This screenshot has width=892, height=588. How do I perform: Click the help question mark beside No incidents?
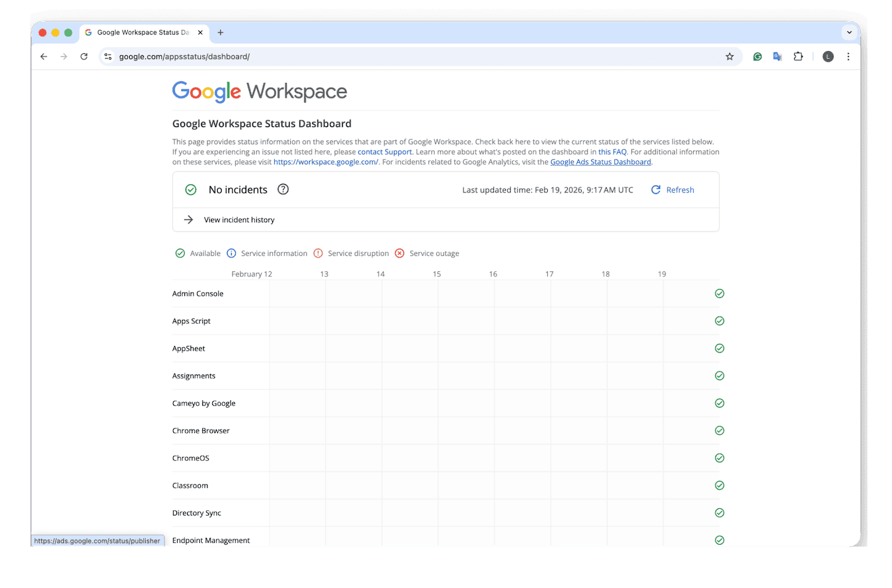point(283,189)
